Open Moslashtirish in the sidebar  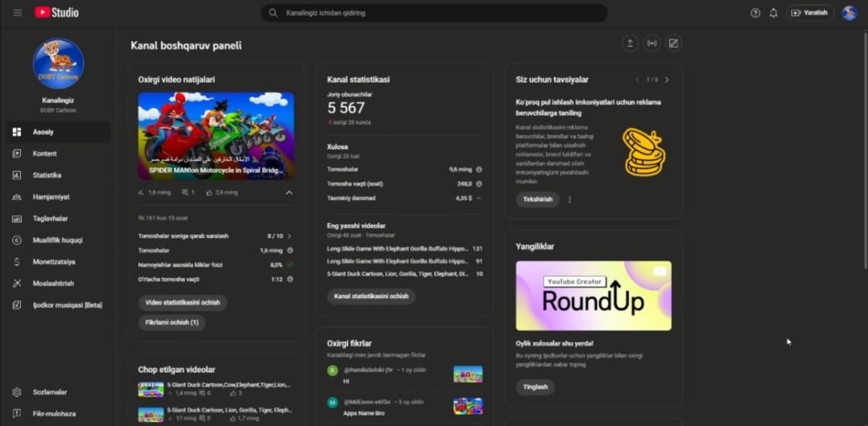pos(58,284)
